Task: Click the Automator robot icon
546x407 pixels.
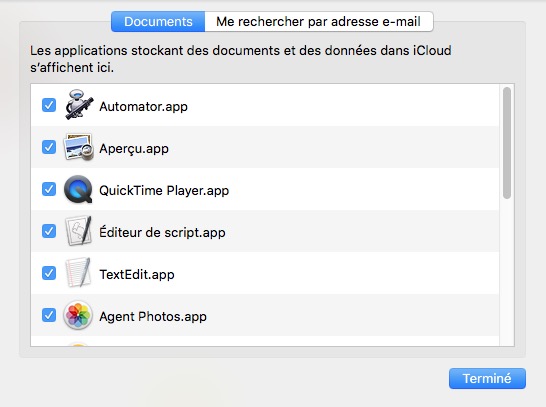Action: point(79,104)
